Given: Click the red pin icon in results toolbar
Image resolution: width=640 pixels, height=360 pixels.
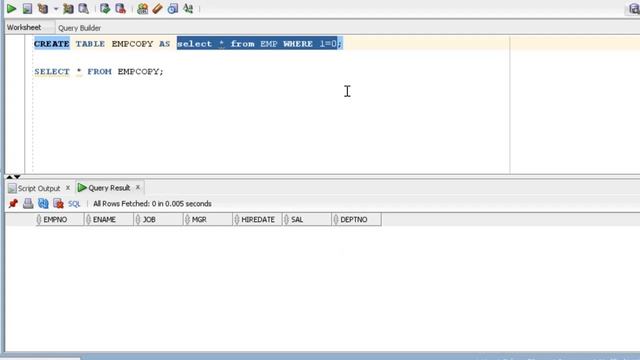Looking at the screenshot, I should click(13, 203).
